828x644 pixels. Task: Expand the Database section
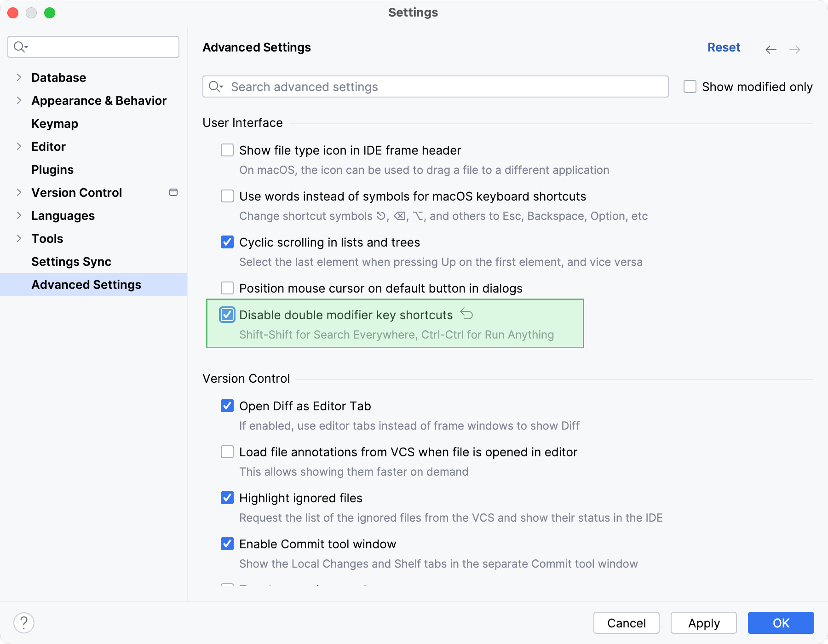[x=19, y=77]
